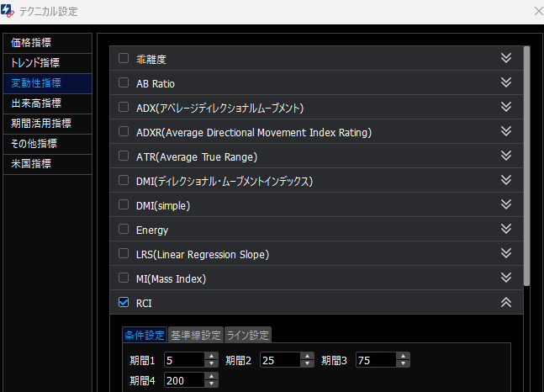This screenshot has height=392, width=544.
Task: Switch to the 基準線設定 tab
Action: [x=195, y=336]
